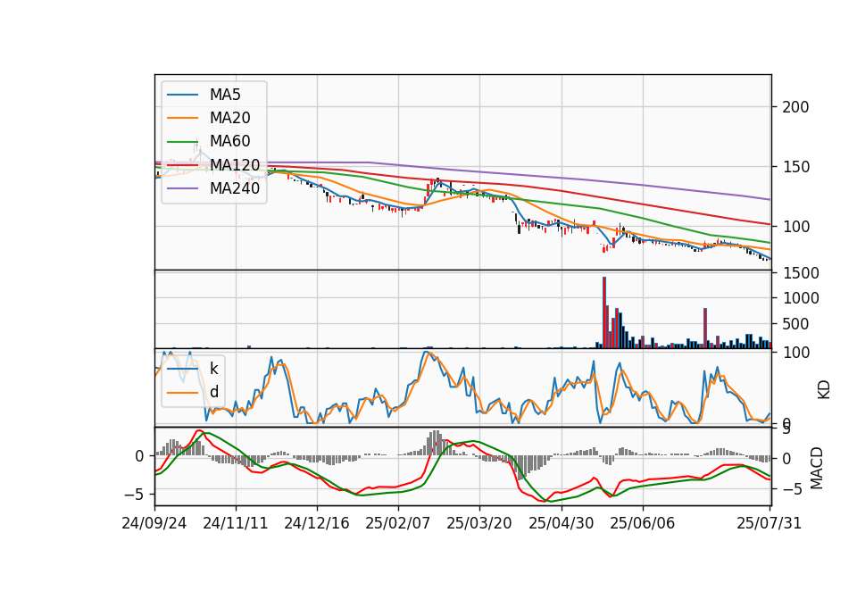Click the 24/09/24 date axis label
Screen dimensions: 857x616
pos(154,523)
